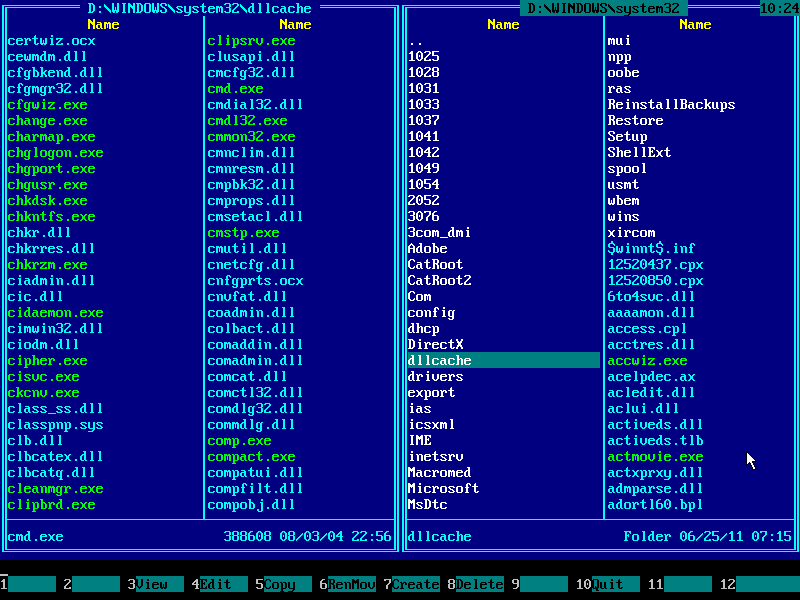This screenshot has width=800, height=600.
Task: Select the Adobe folder
Action: pyautogui.click(x=428, y=248)
